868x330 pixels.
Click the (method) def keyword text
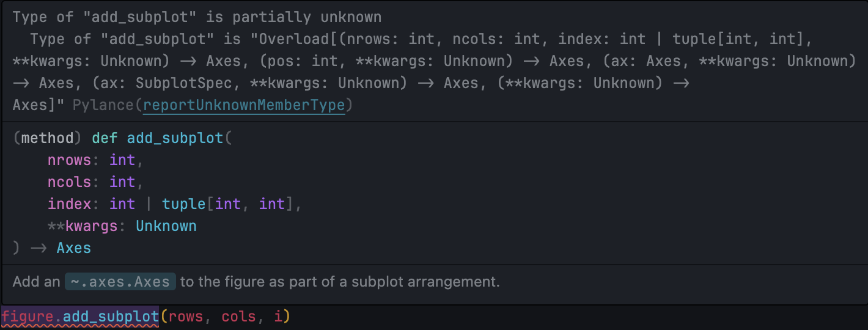[x=65, y=138]
